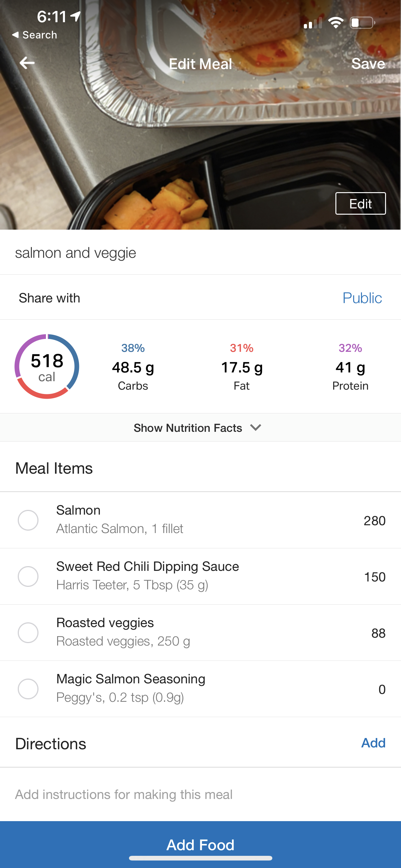Click the instructions text field
Viewport: 401px width, 868px height.
click(x=124, y=795)
